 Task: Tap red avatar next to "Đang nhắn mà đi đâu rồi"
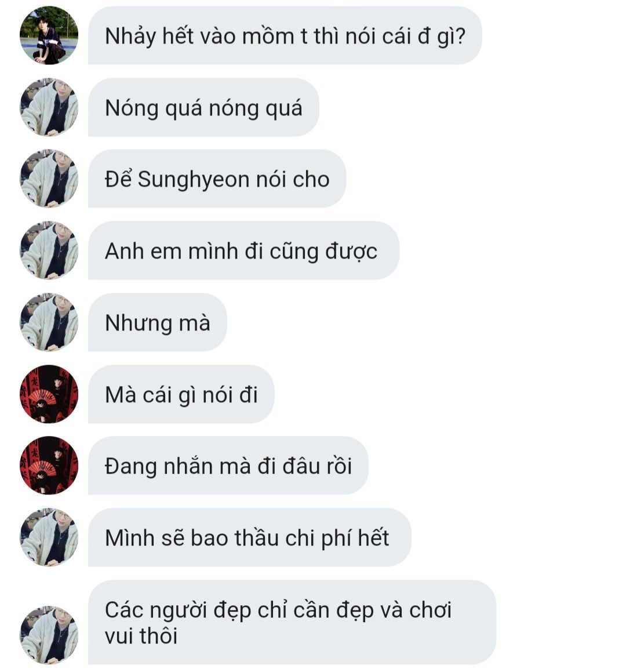tap(49, 466)
